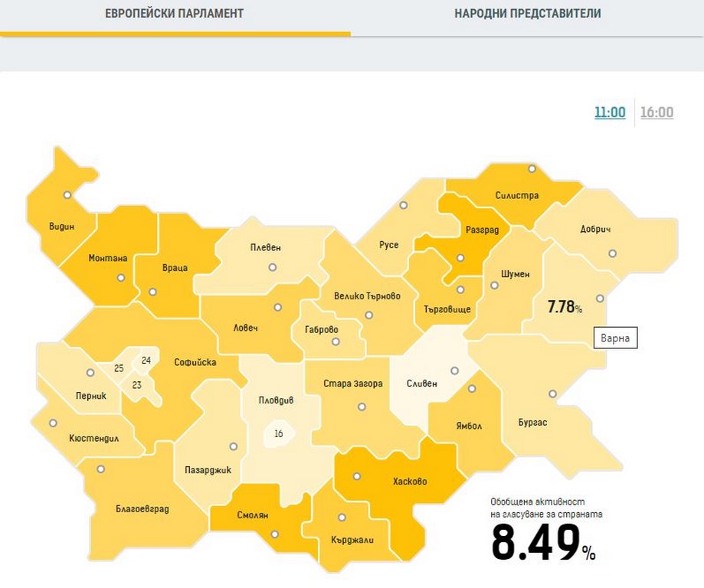Select the 11:00 turnout time link
The image size is (704, 588).
pyautogui.click(x=610, y=113)
